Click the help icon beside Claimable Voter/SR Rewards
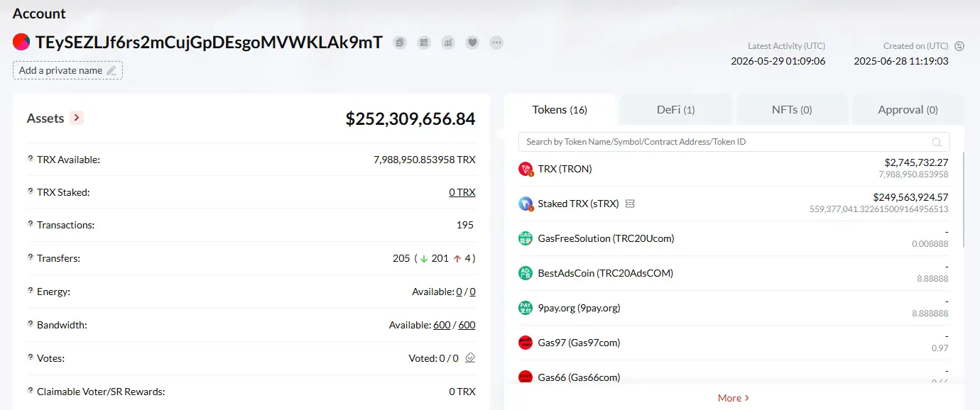 click(31, 391)
